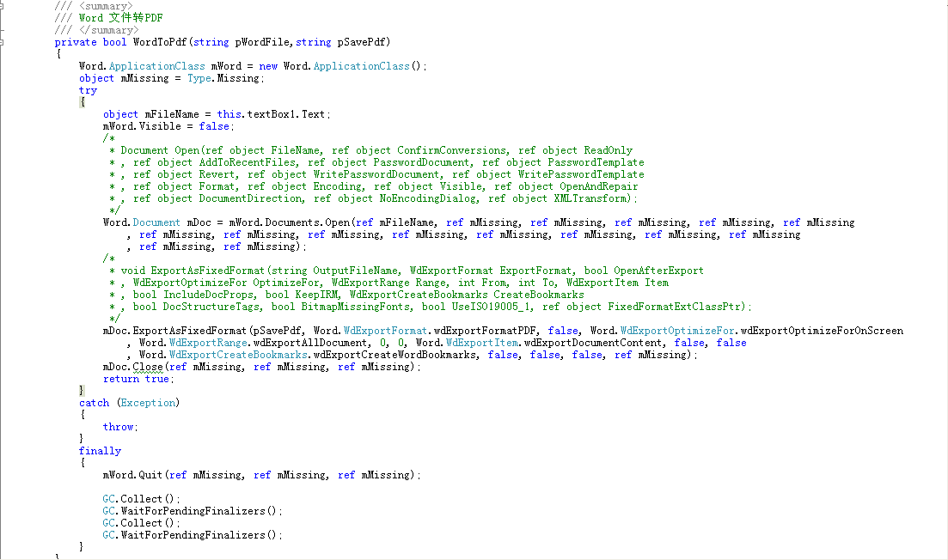This screenshot has width=948, height=560.
Task: Click 'AddToRecentFiles' in the comment
Action: [x=248, y=162]
